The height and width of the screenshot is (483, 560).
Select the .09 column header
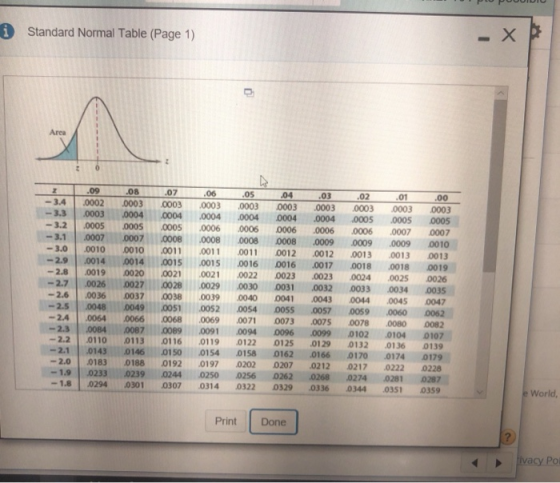tap(93, 191)
